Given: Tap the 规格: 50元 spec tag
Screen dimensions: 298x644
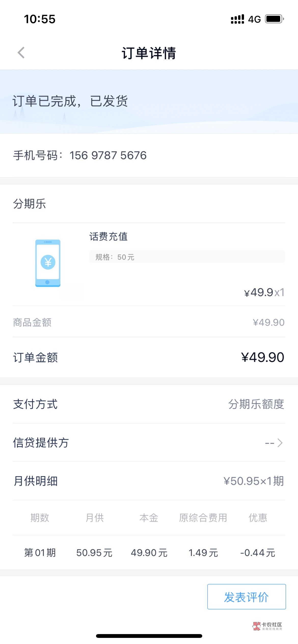Looking at the screenshot, I should click(x=115, y=257).
